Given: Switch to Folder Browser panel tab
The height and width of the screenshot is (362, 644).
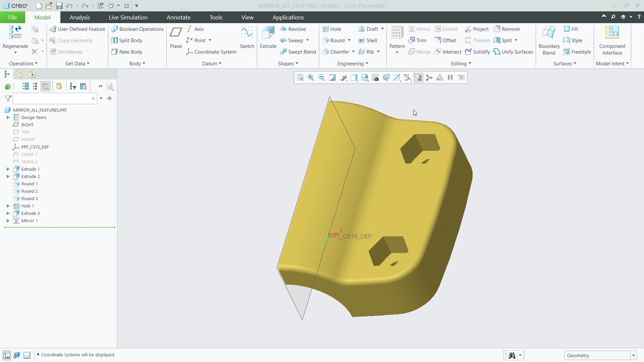Looking at the screenshot, I should click(19, 74).
